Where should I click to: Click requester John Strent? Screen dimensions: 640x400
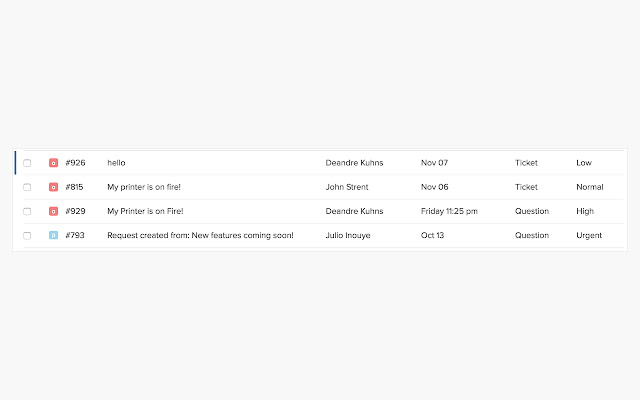(x=347, y=187)
